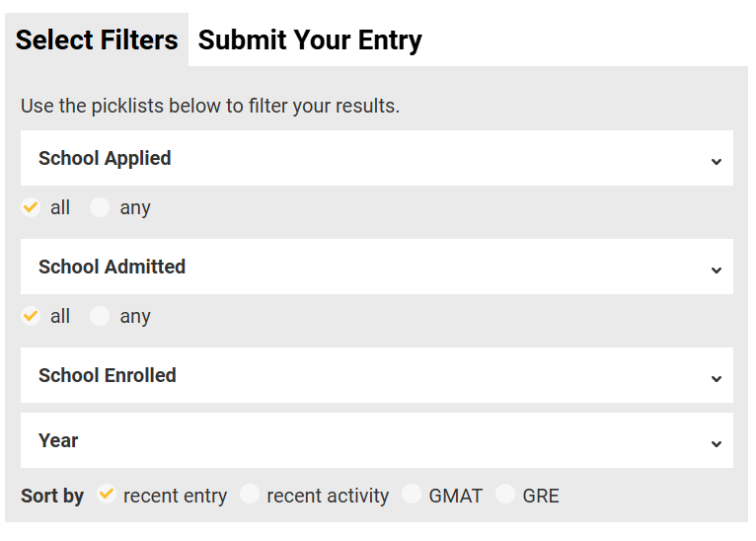Select 'all' under School Applied
Screen dimensions: 756x541
(x=31, y=207)
